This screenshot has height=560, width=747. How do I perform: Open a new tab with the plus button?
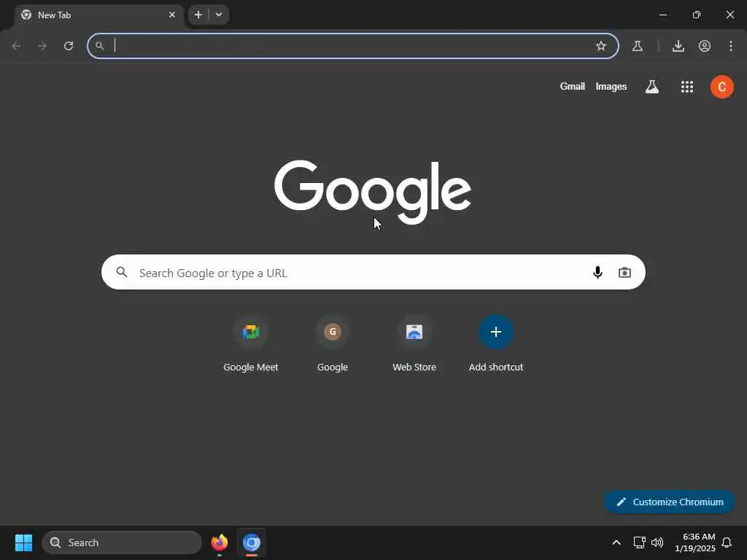[198, 15]
